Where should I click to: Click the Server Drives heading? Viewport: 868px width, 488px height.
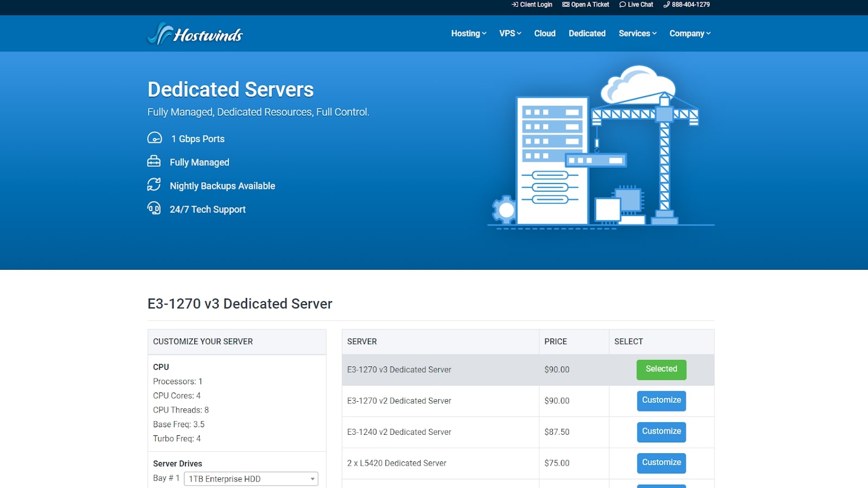coord(177,464)
